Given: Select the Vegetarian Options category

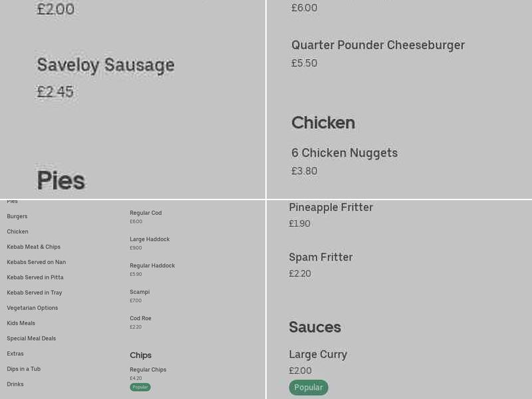Looking at the screenshot, I should click(32, 308).
